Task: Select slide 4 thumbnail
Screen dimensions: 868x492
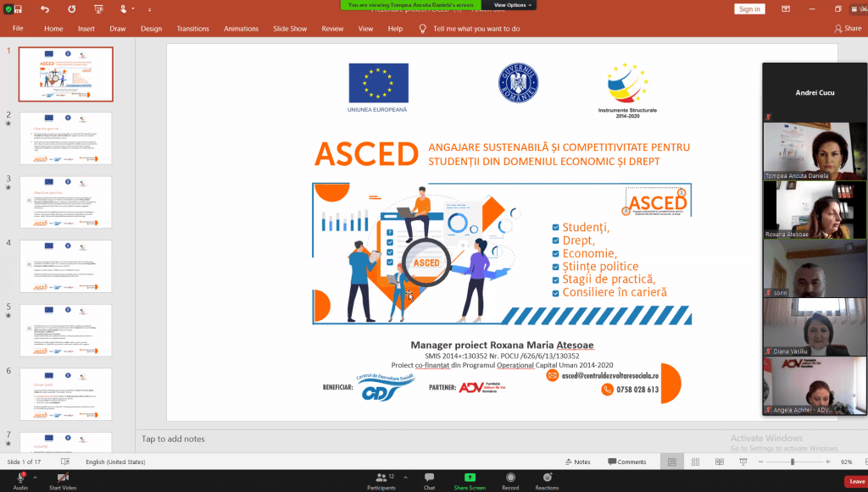Action: click(x=66, y=266)
